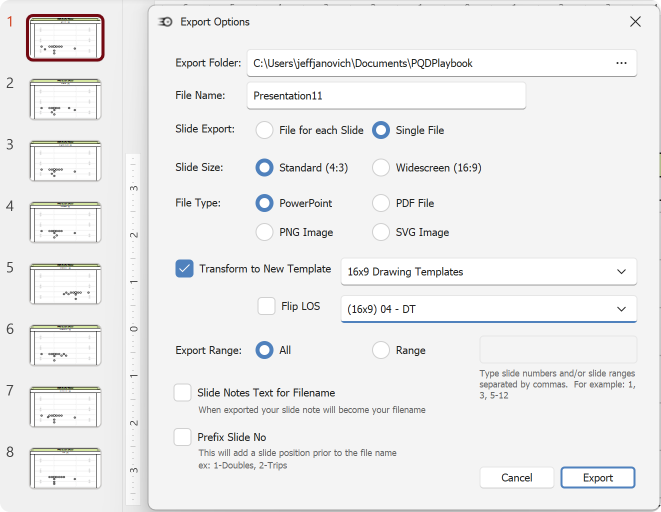
Task: Pick PDF File as file type
Action: 381,203
